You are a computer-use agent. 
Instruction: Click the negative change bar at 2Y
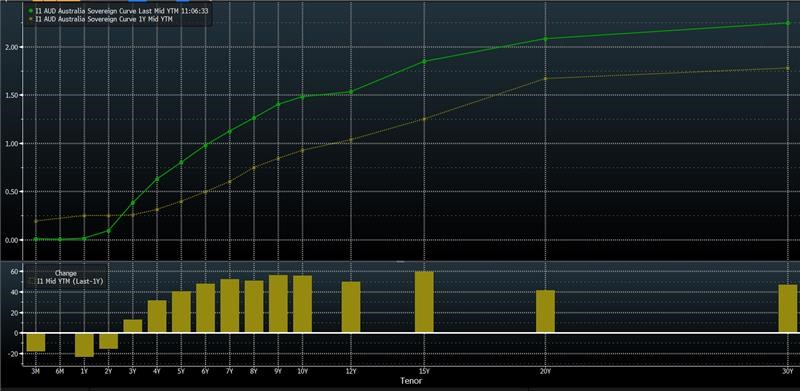click(x=108, y=341)
